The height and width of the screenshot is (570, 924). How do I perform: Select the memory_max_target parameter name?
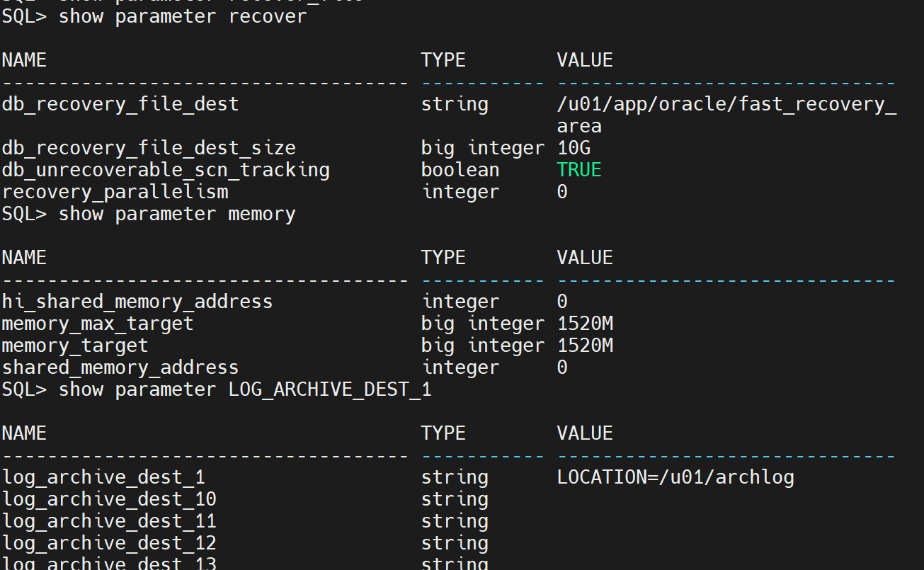coord(98,324)
